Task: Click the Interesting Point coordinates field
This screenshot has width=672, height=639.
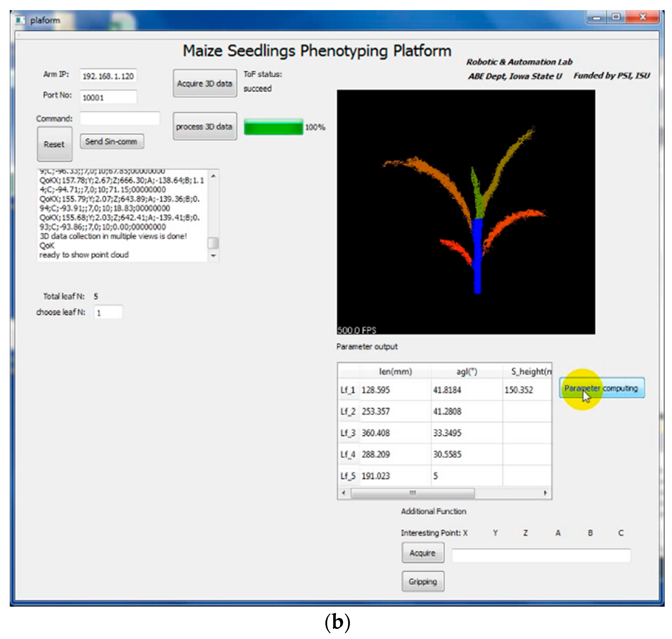Action: pos(540,555)
